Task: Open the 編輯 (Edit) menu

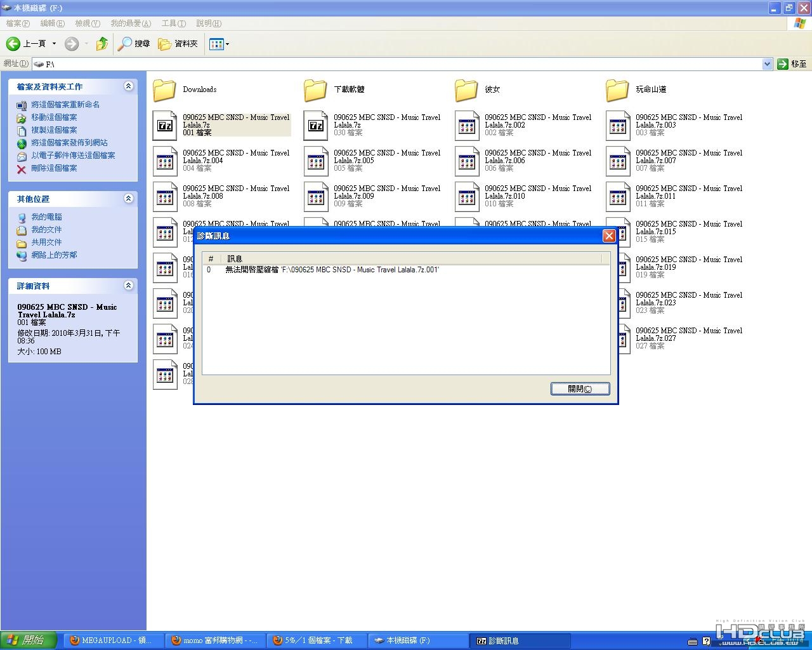Action: coord(52,23)
